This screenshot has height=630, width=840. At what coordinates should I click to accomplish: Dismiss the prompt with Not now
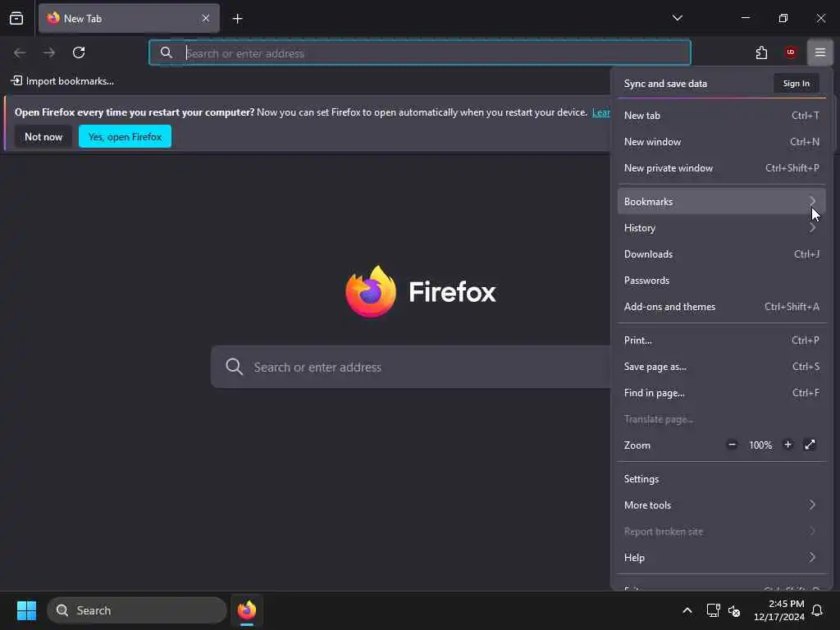(x=43, y=137)
